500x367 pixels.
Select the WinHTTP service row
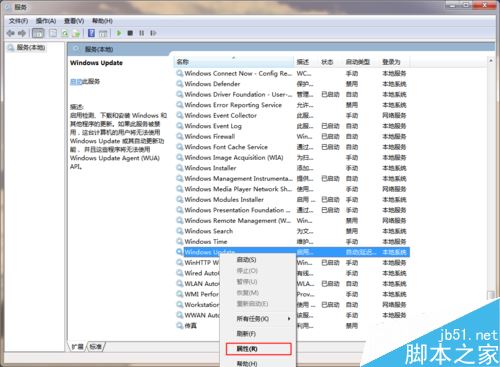click(x=201, y=263)
